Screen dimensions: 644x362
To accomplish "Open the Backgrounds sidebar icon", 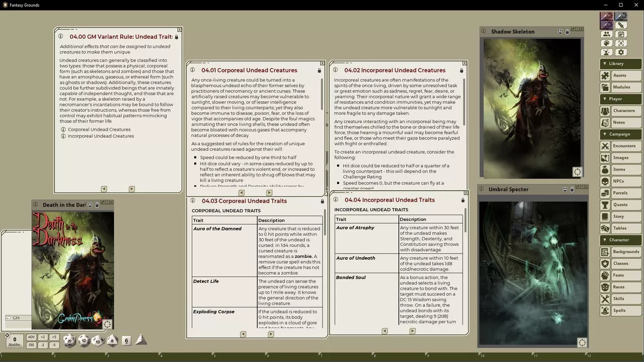I will coord(605,251).
